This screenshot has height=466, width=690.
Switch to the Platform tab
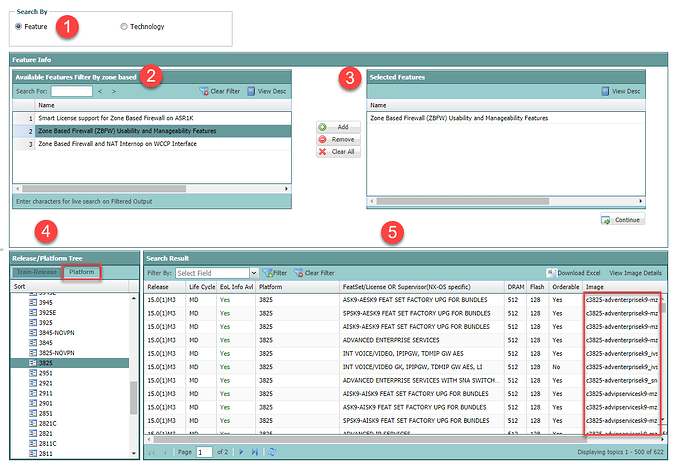(81, 272)
